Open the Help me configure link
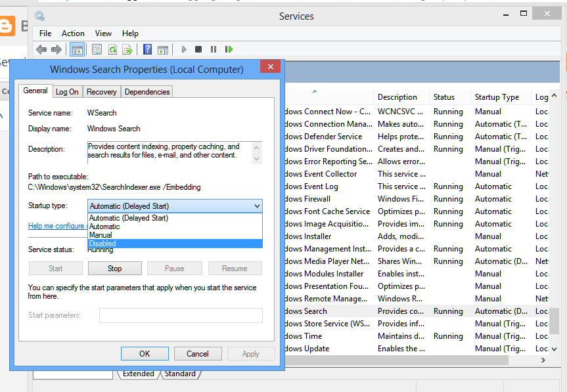567x392 pixels. (58, 226)
